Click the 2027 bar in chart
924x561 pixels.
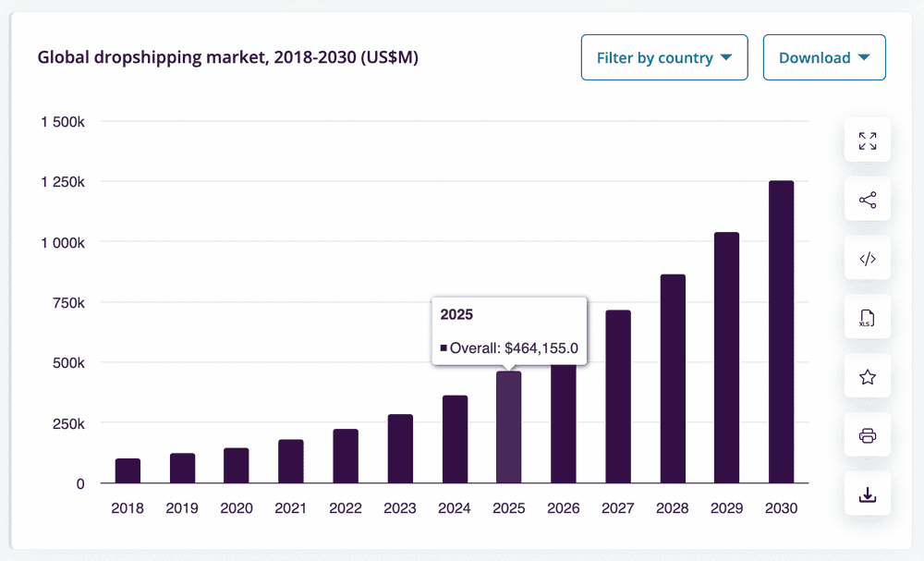coord(617,396)
